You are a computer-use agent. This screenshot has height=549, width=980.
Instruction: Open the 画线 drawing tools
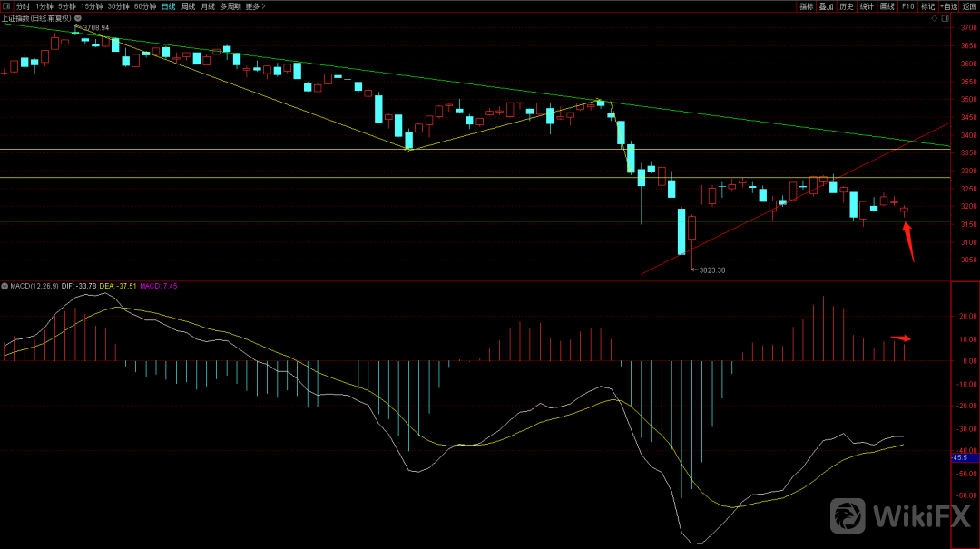click(887, 6)
